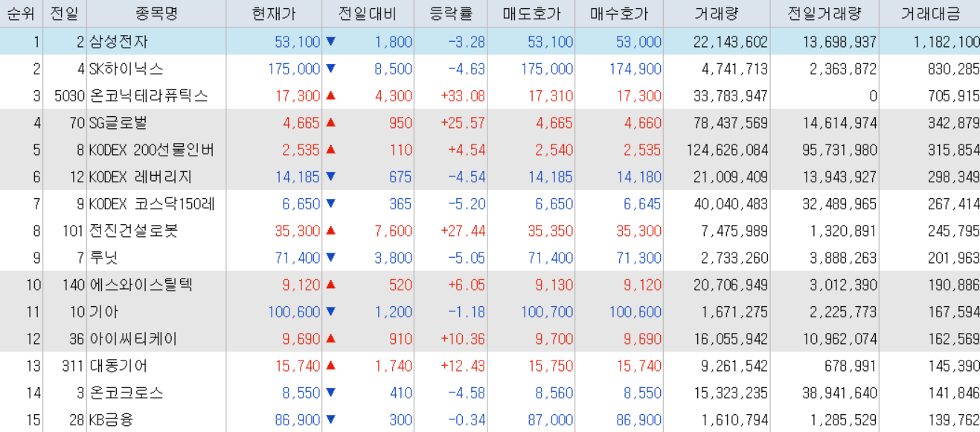980x432 pixels.
Task: Click the 전일거래량 column header
Action: (x=824, y=13)
